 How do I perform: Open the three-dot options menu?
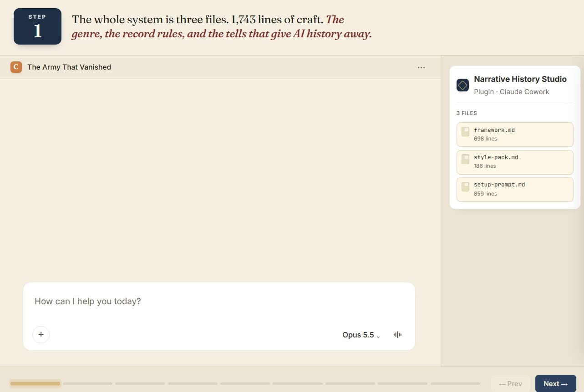[x=421, y=67]
